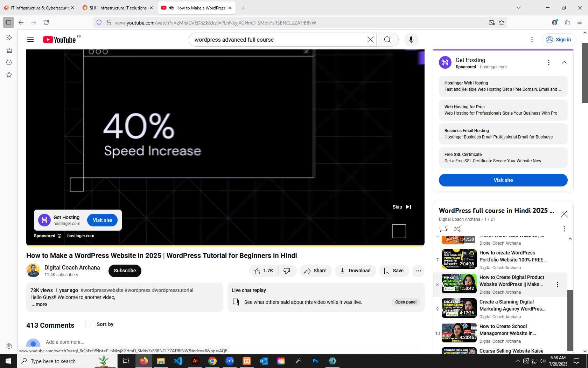Open playlist three-dot options menu
This screenshot has height=368, width=588.
(564, 229)
